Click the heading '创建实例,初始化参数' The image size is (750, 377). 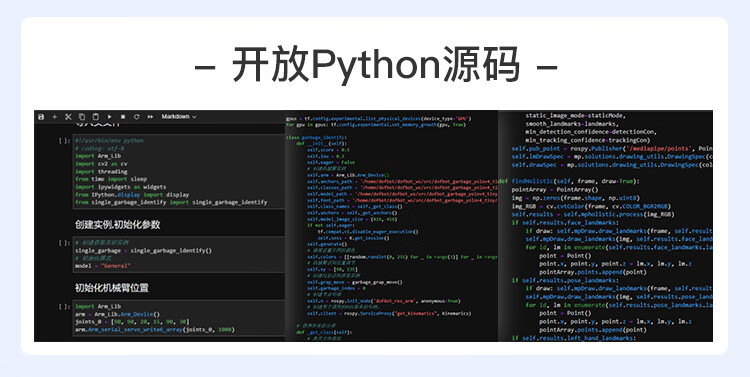pos(117,224)
